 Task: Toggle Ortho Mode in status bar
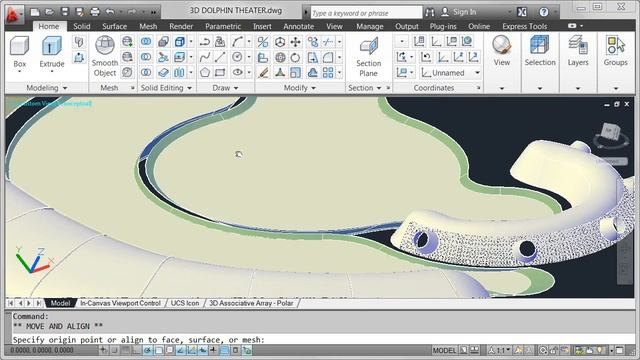point(136,350)
